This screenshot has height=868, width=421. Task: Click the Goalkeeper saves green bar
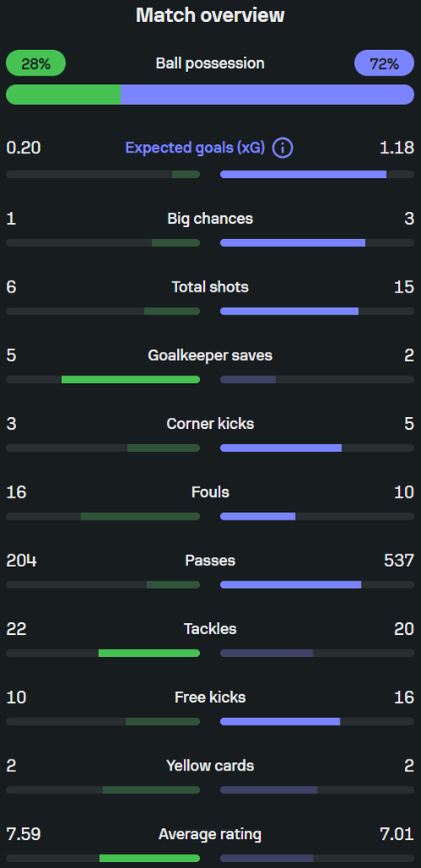coord(130,380)
